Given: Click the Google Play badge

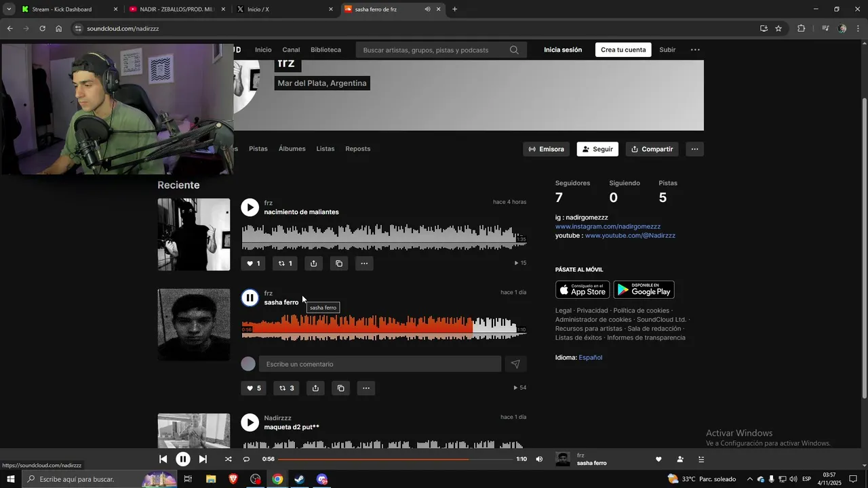Looking at the screenshot, I should [644, 289].
